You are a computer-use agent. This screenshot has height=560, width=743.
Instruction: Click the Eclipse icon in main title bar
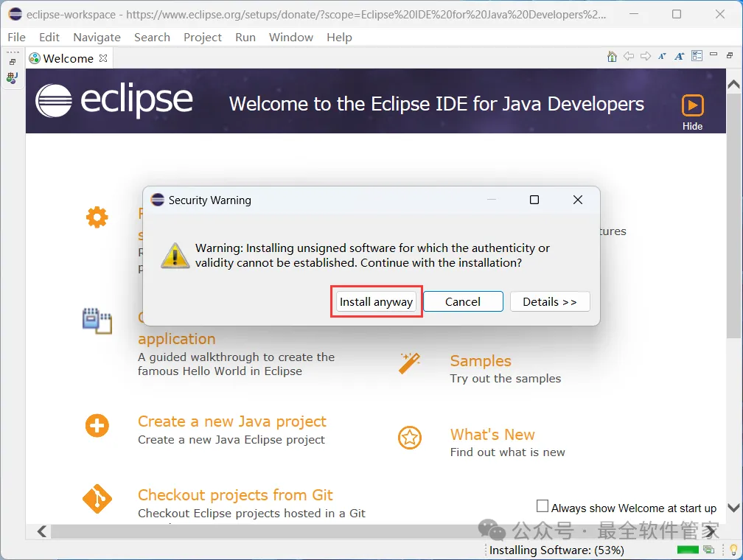coord(15,14)
